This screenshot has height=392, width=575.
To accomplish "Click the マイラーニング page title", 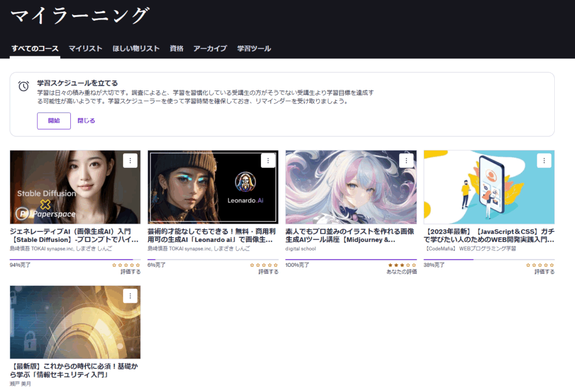I will point(80,16).
